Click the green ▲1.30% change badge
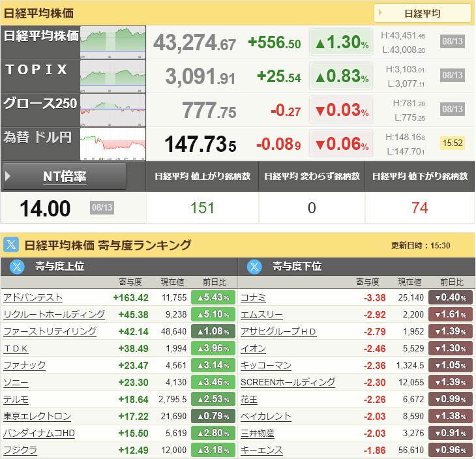The image size is (476, 459). click(x=341, y=42)
